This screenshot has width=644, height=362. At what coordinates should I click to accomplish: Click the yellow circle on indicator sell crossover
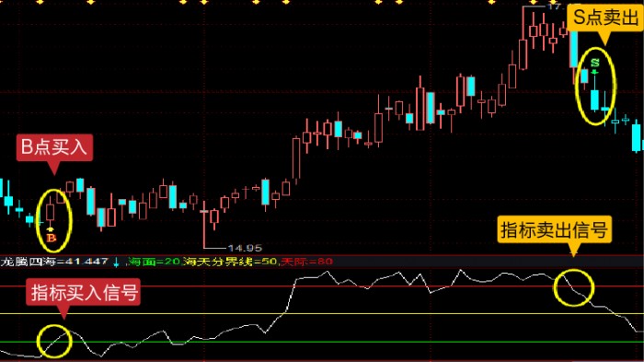[x=574, y=287]
